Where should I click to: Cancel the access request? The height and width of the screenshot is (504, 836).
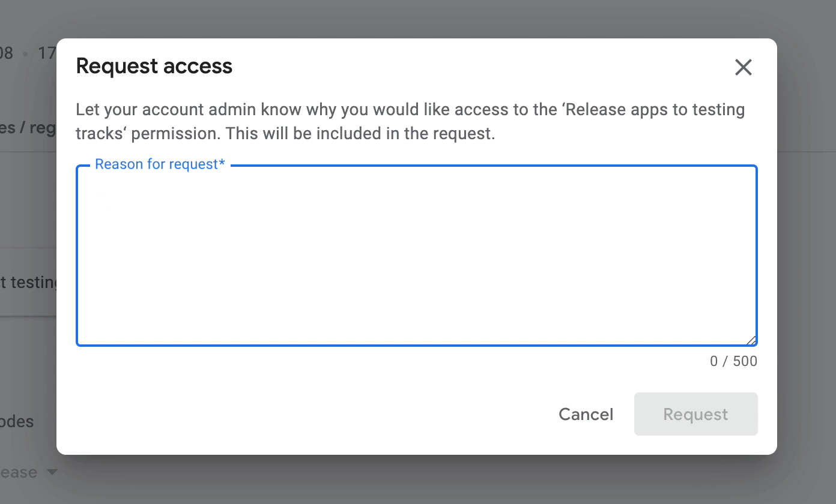click(x=586, y=415)
